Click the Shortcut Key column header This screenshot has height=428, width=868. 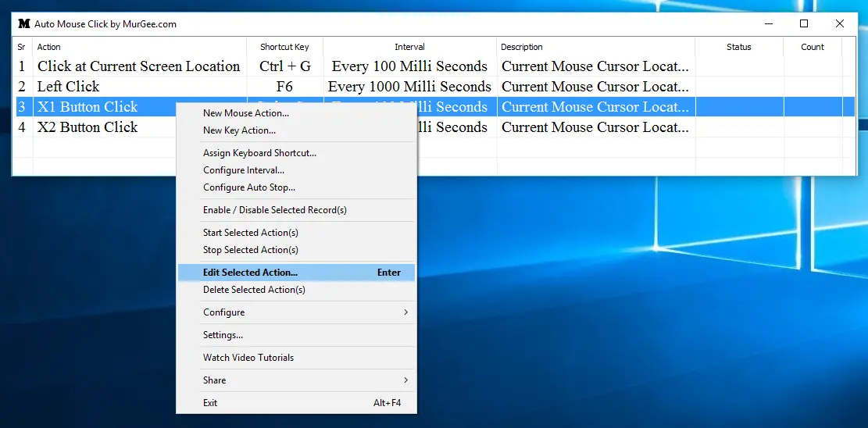click(284, 47)
